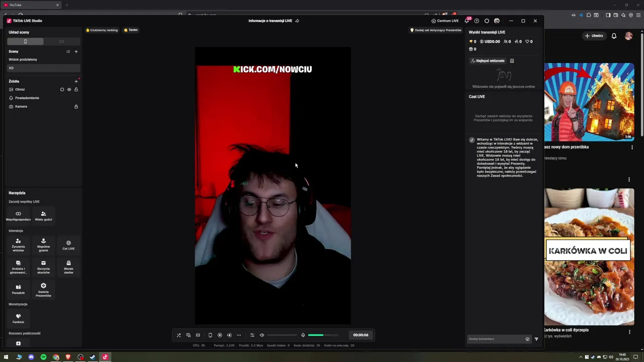
Task: Open Windows Start menu
Action: 6,357
